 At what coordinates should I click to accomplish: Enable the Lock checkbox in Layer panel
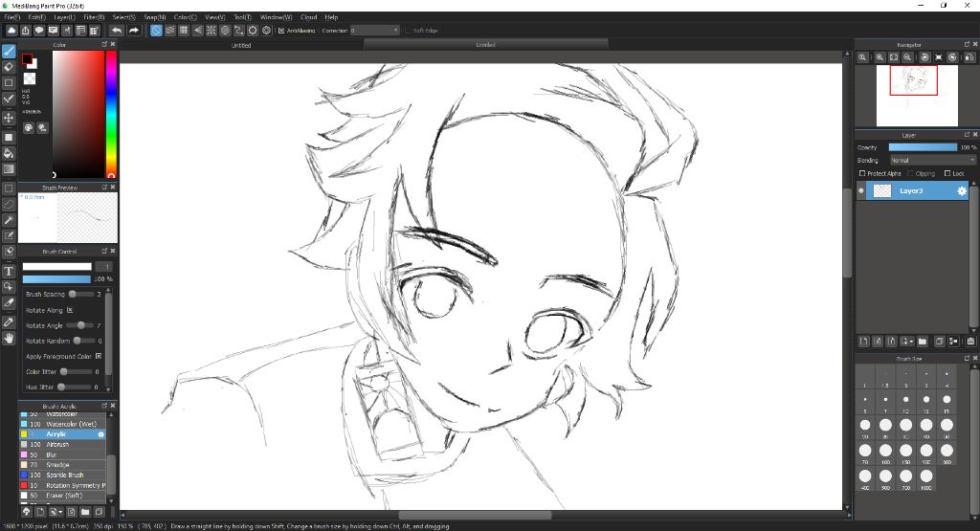947,173
